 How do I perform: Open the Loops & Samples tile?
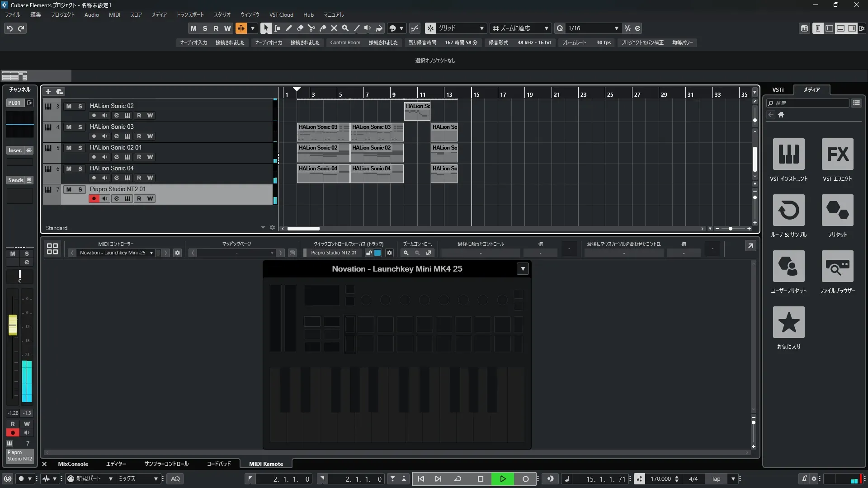coord(788,210)
